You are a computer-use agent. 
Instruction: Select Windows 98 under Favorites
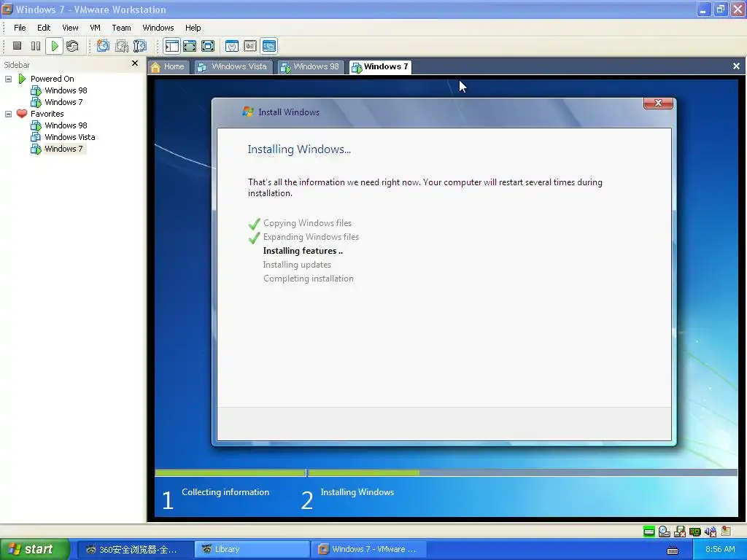coord(66,125)
